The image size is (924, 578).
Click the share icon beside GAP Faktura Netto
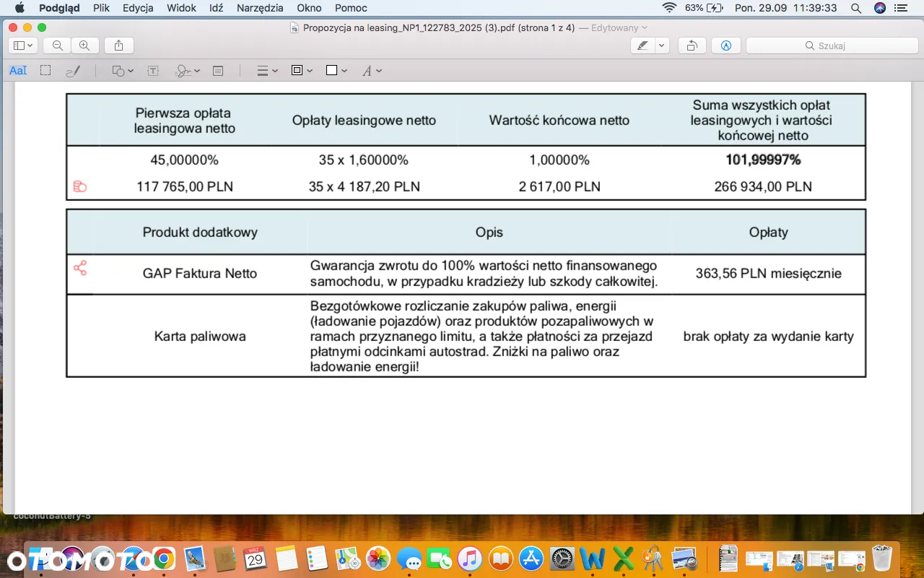[x=80, y=268]
